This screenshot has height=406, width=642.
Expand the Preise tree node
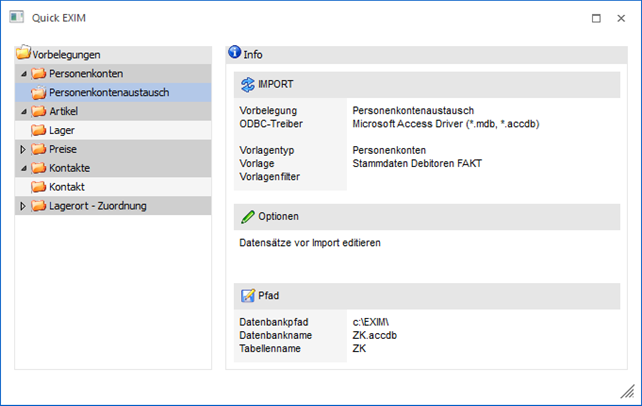point(23,149)
